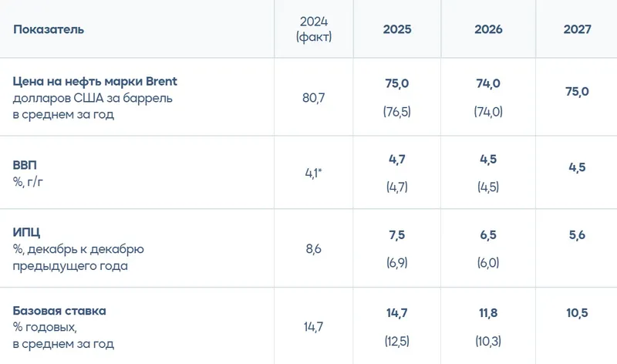Image resolution: width=617 pixels, height=364 pixels.
Task: Click the 2025 column header
Action: (x=397, y=29)
